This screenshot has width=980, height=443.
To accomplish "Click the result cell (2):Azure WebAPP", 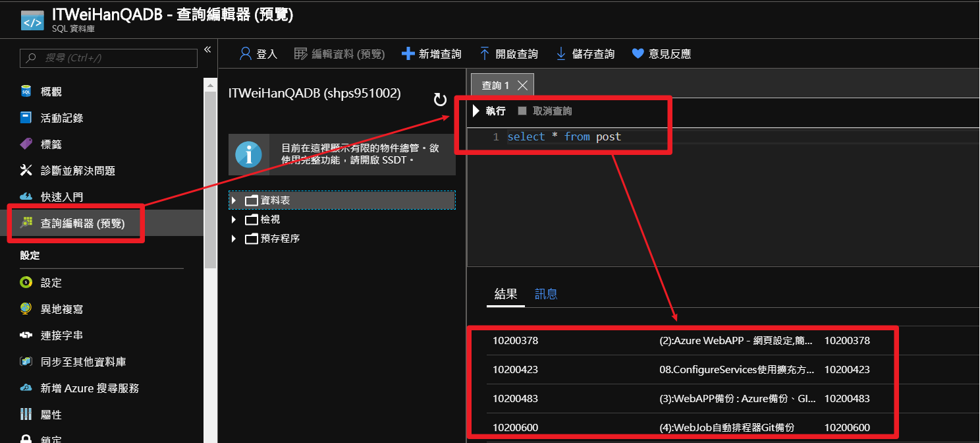I will coord(736,341).
